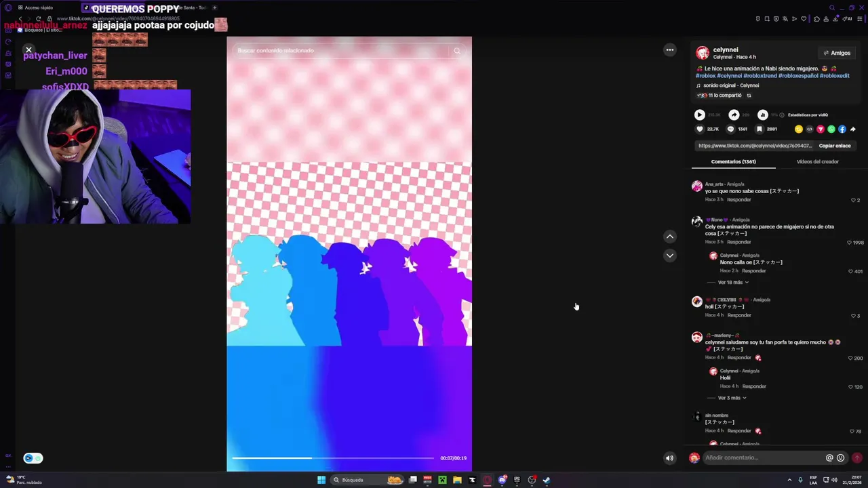Viewport: 868px width, 488px height.
Task: Share via the red send-to-friends icon
Action: tap(820, 129)
